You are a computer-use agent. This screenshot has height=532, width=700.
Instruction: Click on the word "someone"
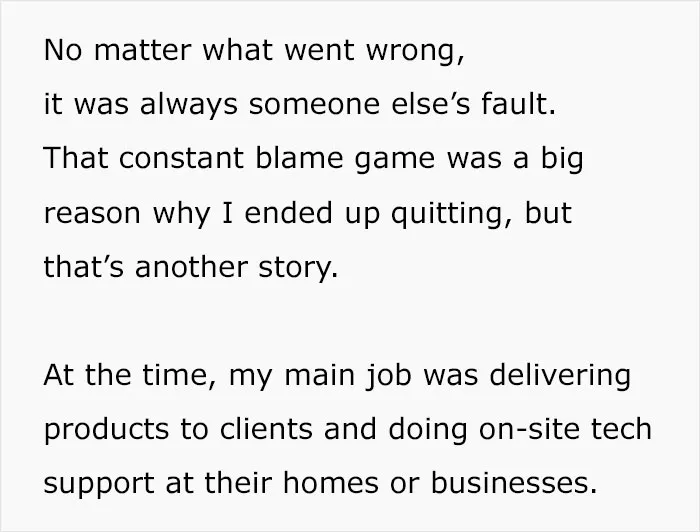click(x=314, y=104)
